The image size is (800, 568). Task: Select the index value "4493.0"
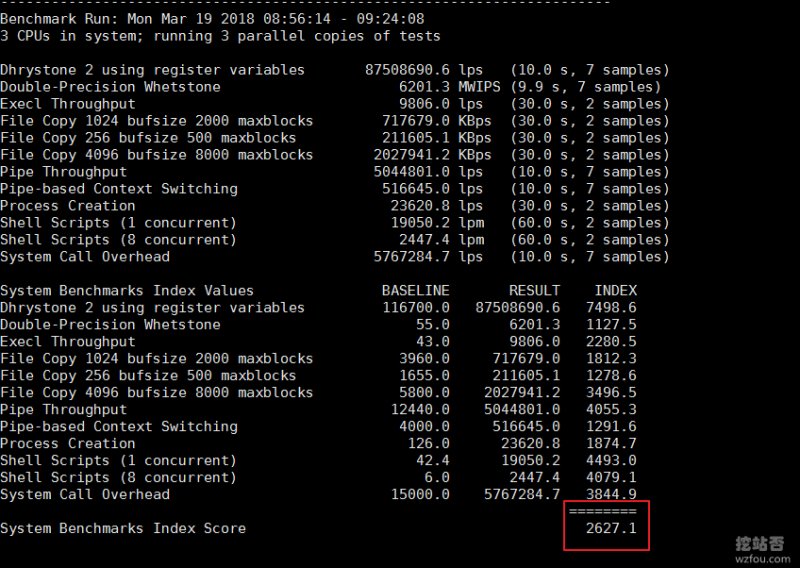(611, 460)
